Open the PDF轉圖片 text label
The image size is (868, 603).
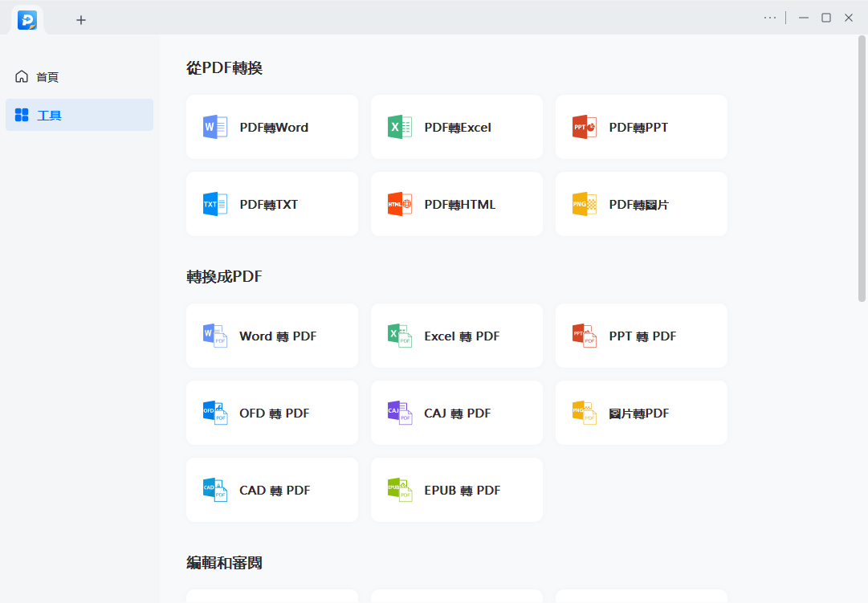(639, 204)
